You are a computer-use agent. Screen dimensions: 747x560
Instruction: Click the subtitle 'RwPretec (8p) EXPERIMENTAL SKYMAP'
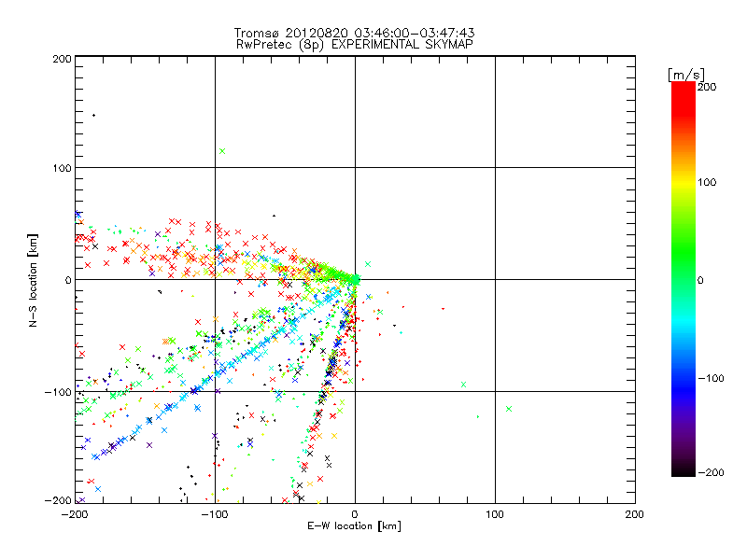354,44
